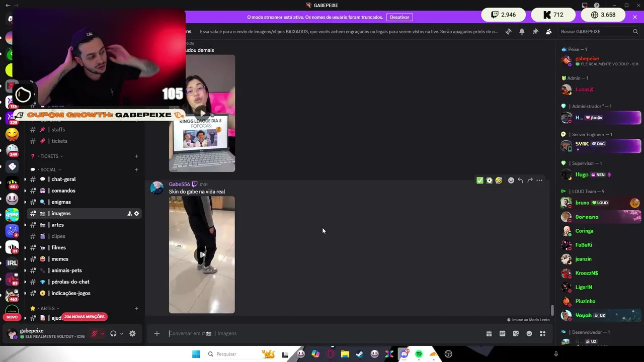Open the Threads icon in channel header

click(x=509, y=31)
